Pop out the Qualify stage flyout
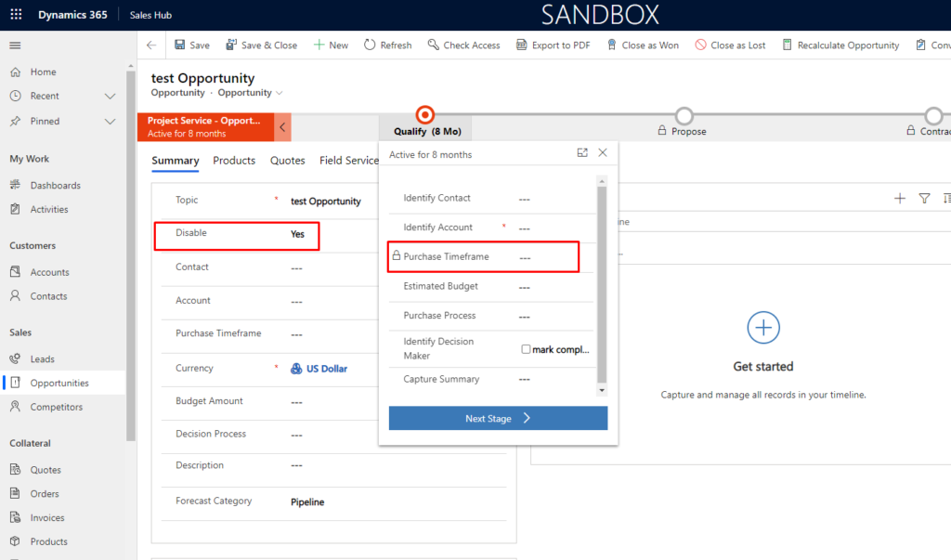The height and width of the screenshot is (560, 951). 582,153
